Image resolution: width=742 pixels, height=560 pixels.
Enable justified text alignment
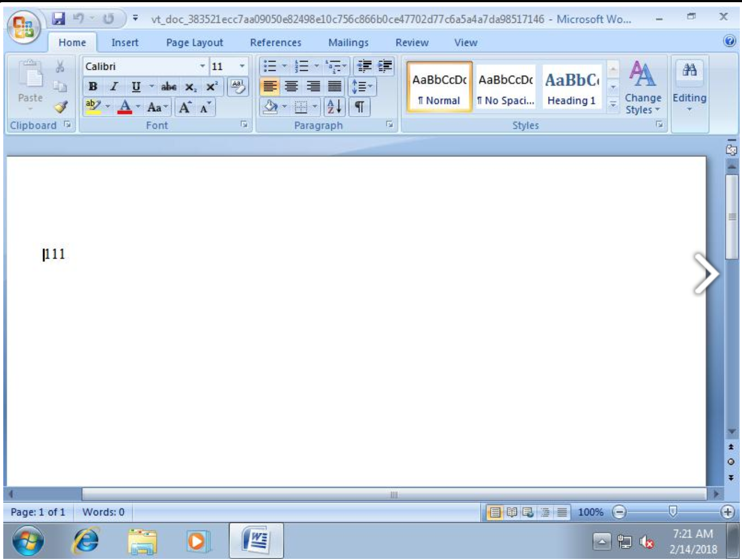pos(333,87)
